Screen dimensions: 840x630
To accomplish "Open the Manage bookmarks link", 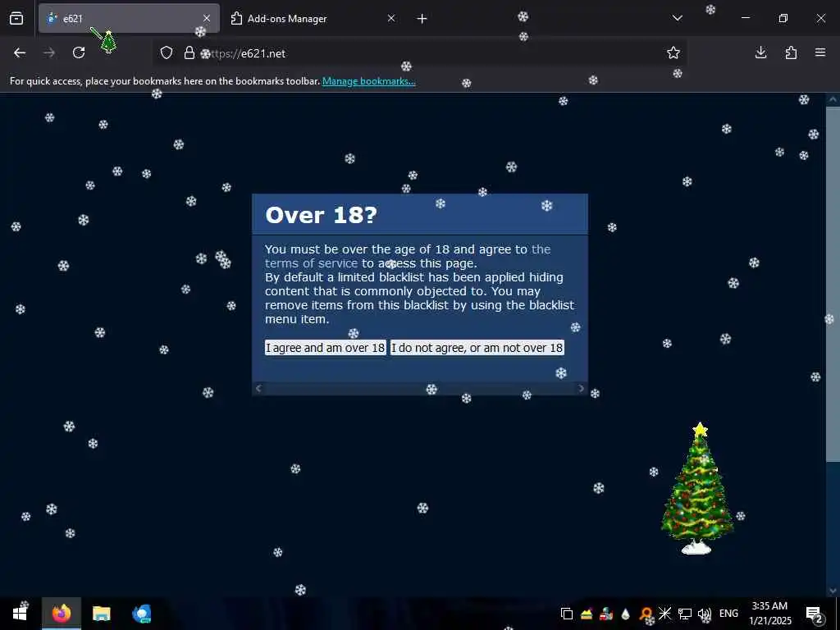I will click(x=368, y=81).
